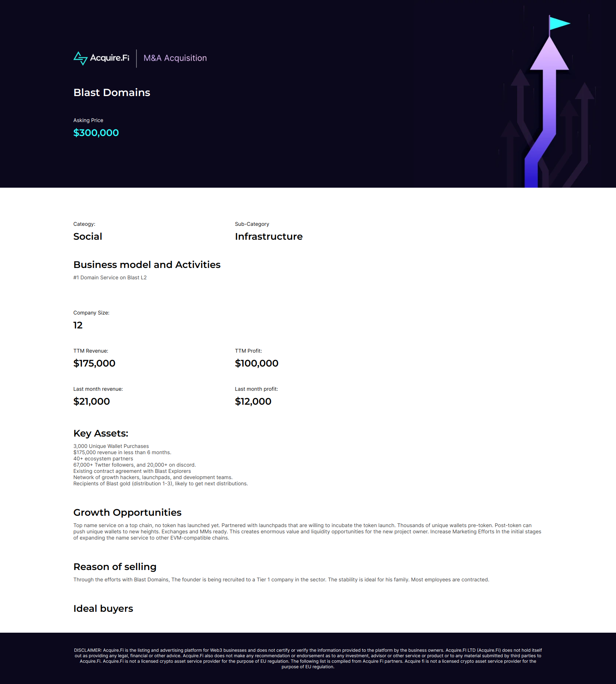Click the Ideal buyers heading

click(103, 608)
